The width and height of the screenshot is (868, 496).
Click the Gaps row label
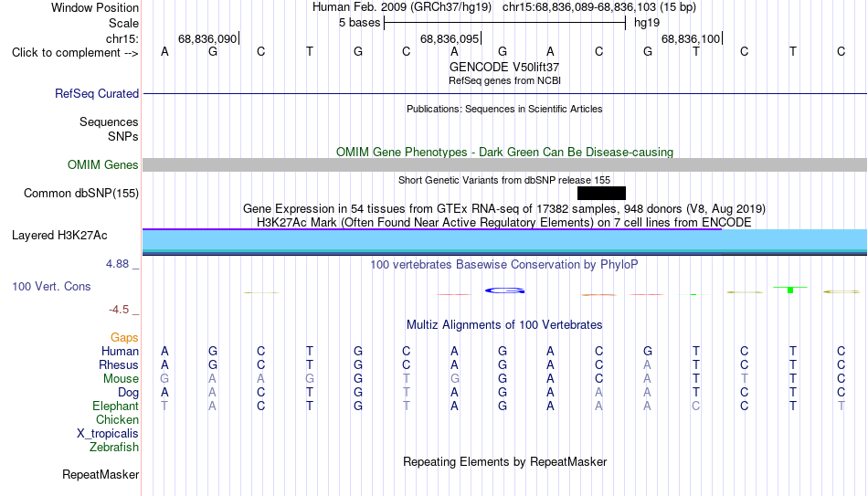pyautogui.click(x=124, y=338)
